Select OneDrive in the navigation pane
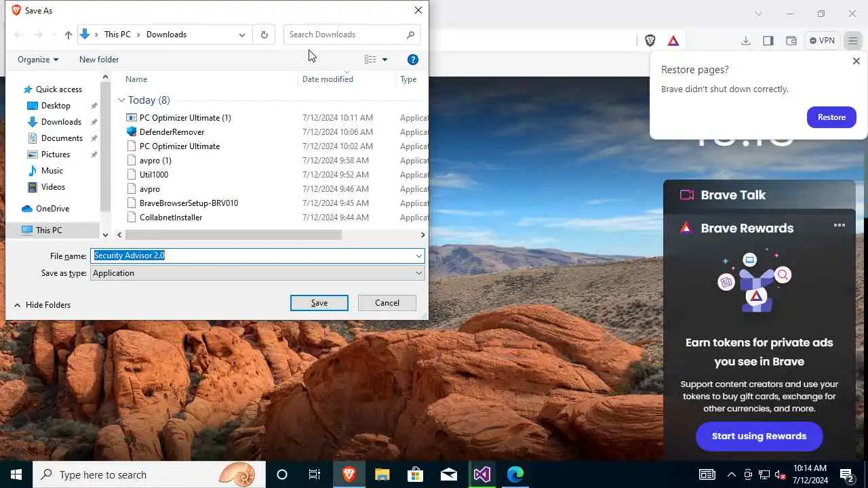Image resolution: width=868 pixels, height=488 pixels. pos(52,209)
